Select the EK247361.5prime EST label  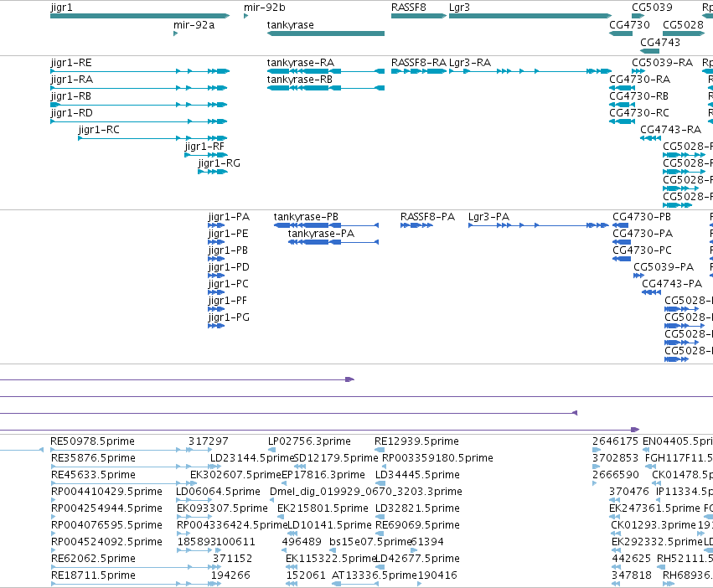coord(655,508)
